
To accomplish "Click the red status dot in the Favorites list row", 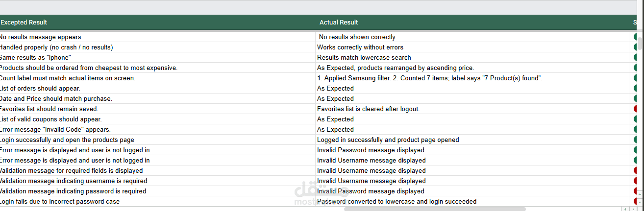I will pyautogui.click(x=636, y=109).
